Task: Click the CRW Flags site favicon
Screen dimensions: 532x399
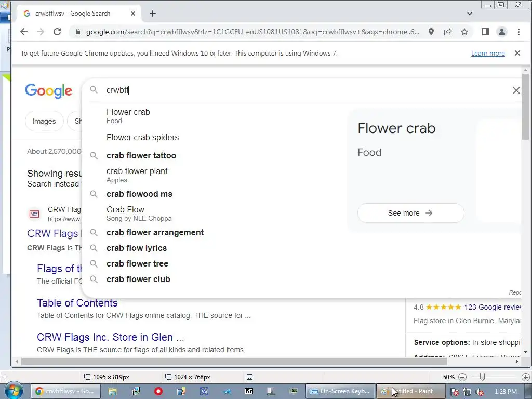Action: (x=34, y=214)
